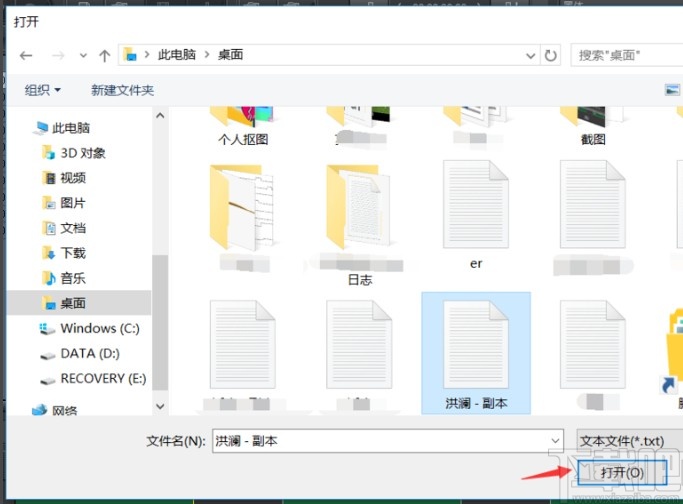Click breadcrumb arrow after 此电脑
Viewport: 683px width, 504px height.
click(207, 55)
